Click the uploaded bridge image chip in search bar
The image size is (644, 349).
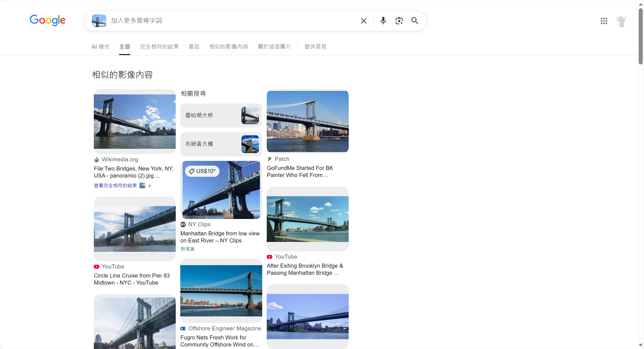click(x=99, y=21)
